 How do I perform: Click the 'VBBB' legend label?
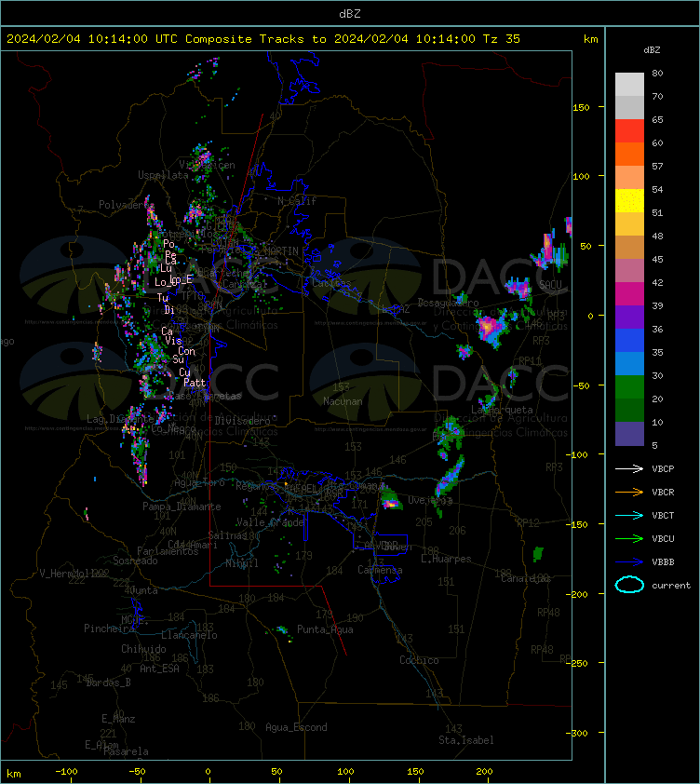(663, 562)
